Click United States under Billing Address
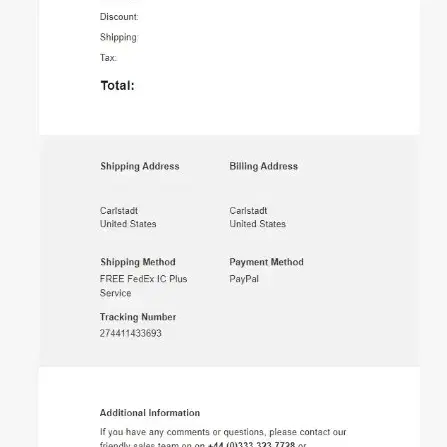The height and width of the screenshot is (447, 447). click(257, 224)
